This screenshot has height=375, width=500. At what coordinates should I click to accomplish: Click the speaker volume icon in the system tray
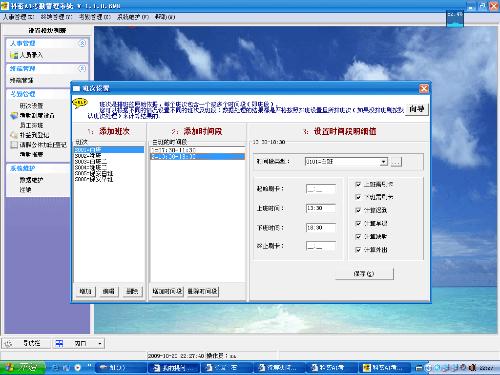[x=472, y=368]
